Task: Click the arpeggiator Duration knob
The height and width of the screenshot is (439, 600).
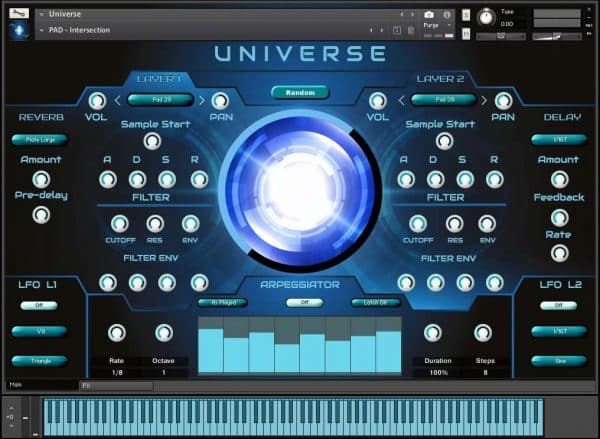Action: (x=433, y=333)
